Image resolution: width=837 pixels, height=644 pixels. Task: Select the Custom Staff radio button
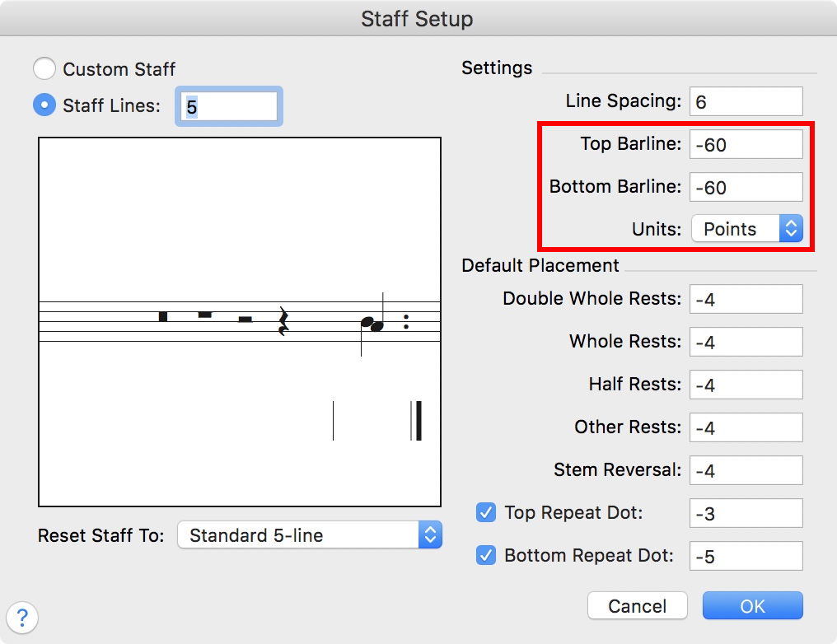pos(44,68)
